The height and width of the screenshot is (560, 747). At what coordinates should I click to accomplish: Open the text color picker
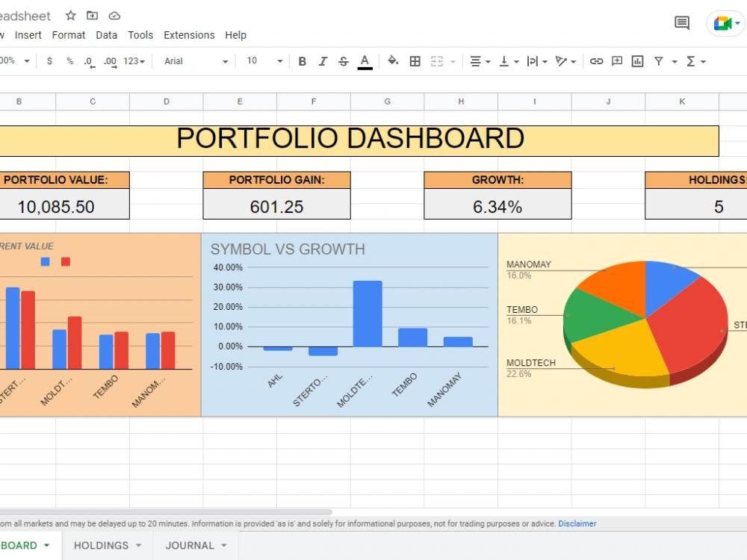(365, 61)
